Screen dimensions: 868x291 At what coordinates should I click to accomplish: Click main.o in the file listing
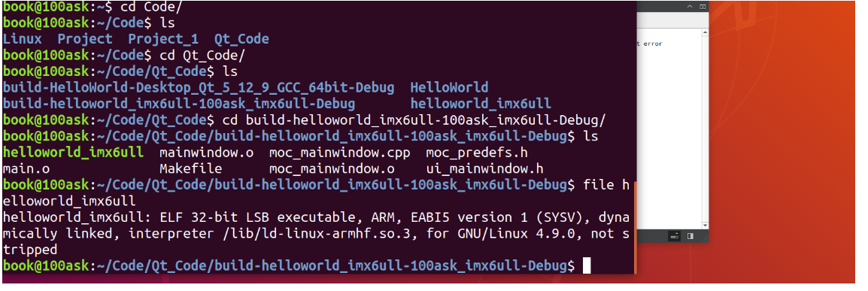click(x=26, y=168)
